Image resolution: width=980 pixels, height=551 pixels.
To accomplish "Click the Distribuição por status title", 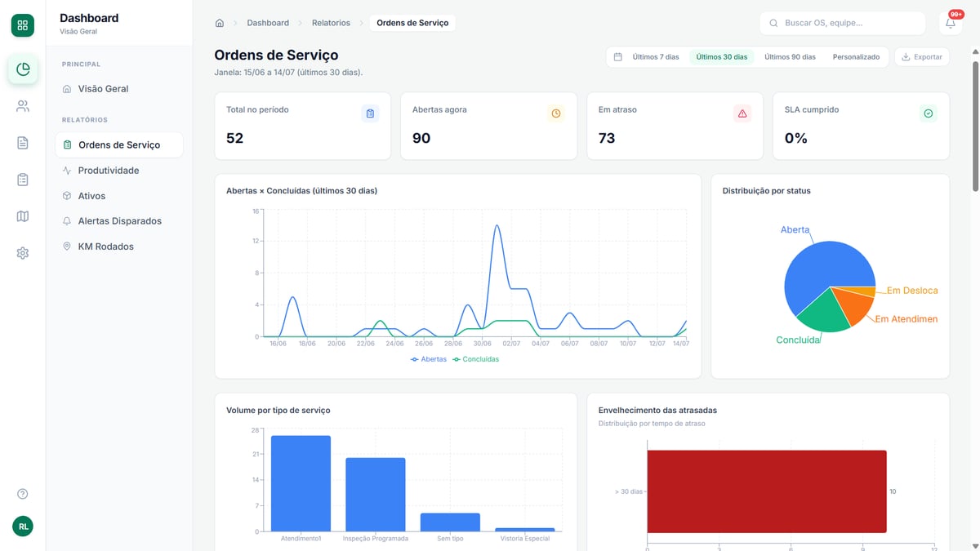I will pos(767,191).
